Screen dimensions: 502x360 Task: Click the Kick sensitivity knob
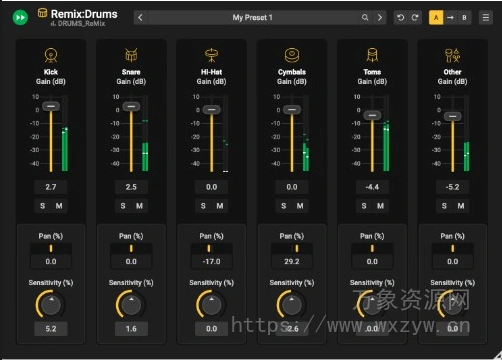point(51,305)
